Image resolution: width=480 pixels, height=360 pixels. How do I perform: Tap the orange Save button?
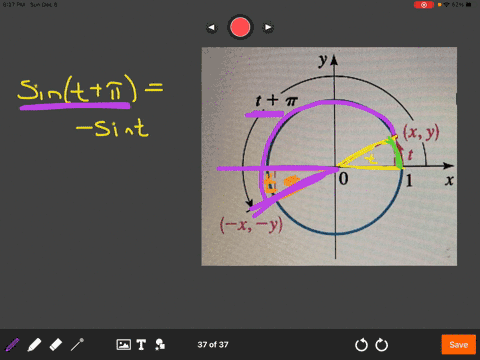pyautogui.click(x=459, y=345)
